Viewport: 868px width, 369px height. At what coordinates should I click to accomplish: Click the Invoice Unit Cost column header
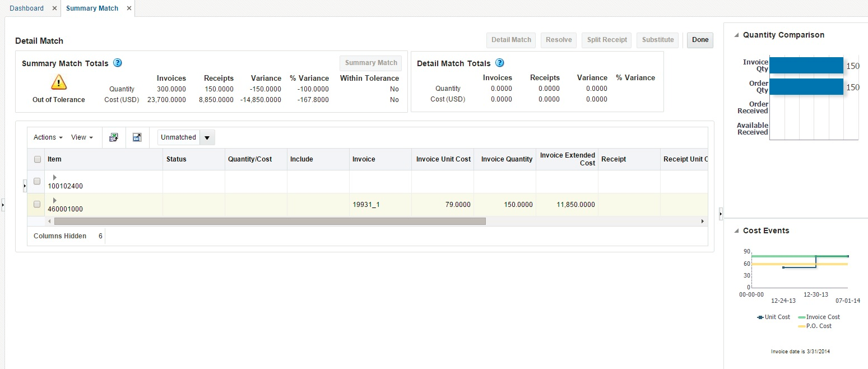443,159
